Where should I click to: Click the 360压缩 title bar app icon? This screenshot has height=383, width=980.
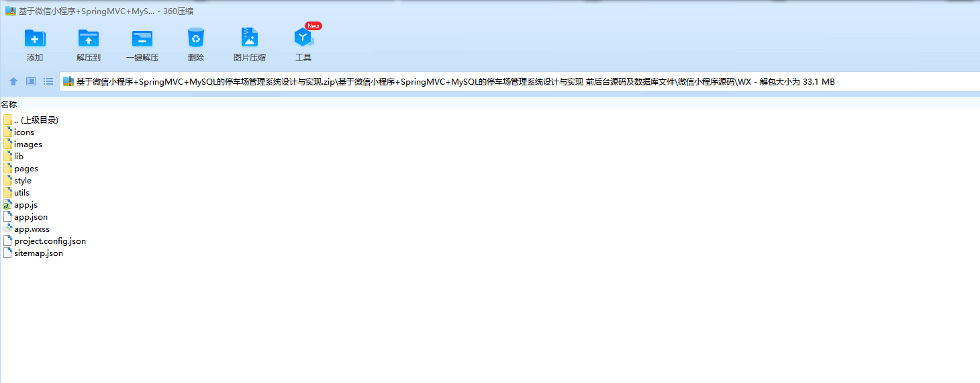[11, 11]
